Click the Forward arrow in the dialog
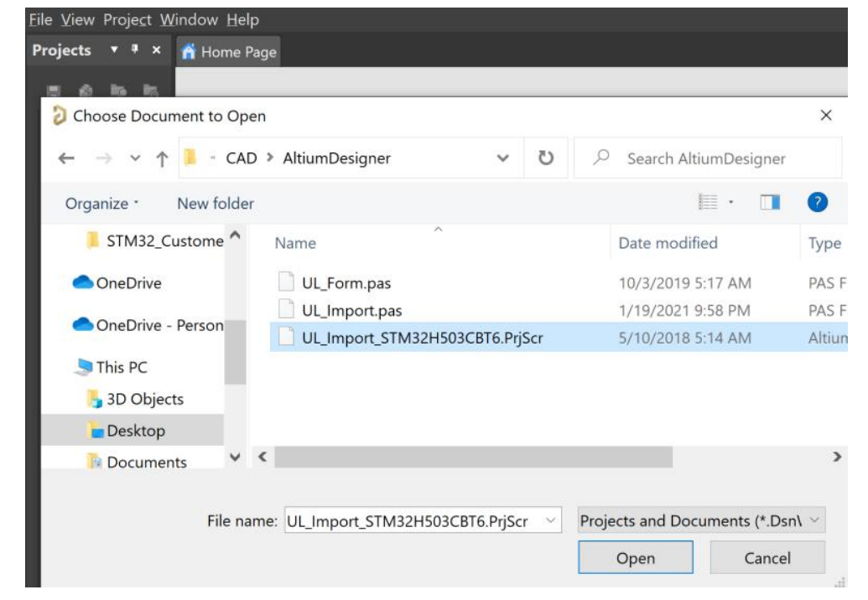 [x=103, y=158]
